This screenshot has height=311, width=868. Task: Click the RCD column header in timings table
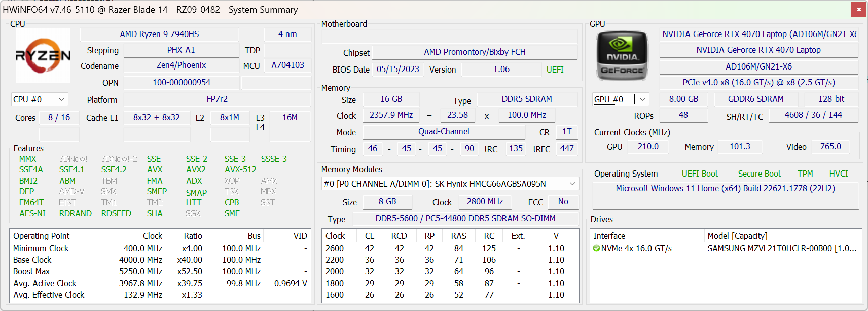click(x=399, y=236)
